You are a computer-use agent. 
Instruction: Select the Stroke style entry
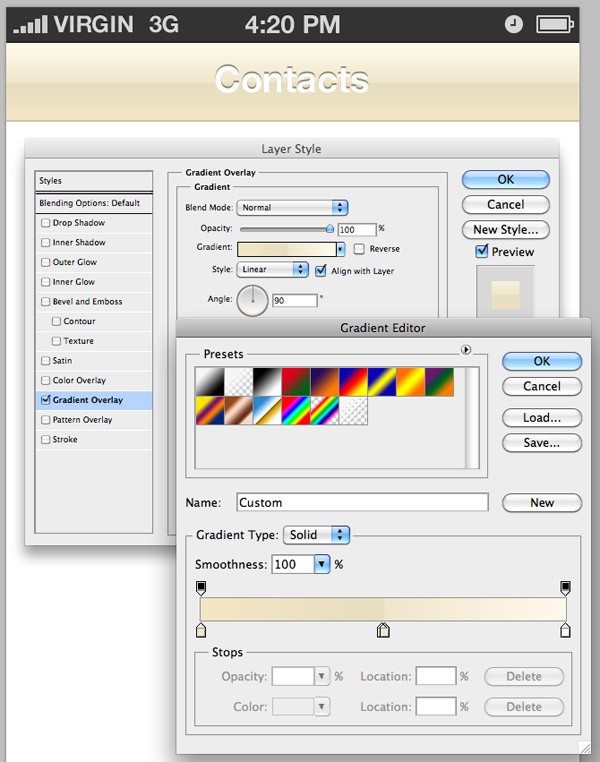94,439
